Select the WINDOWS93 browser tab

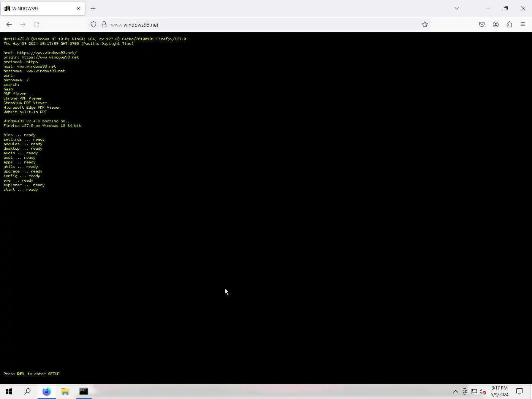[x=43, y=8]
